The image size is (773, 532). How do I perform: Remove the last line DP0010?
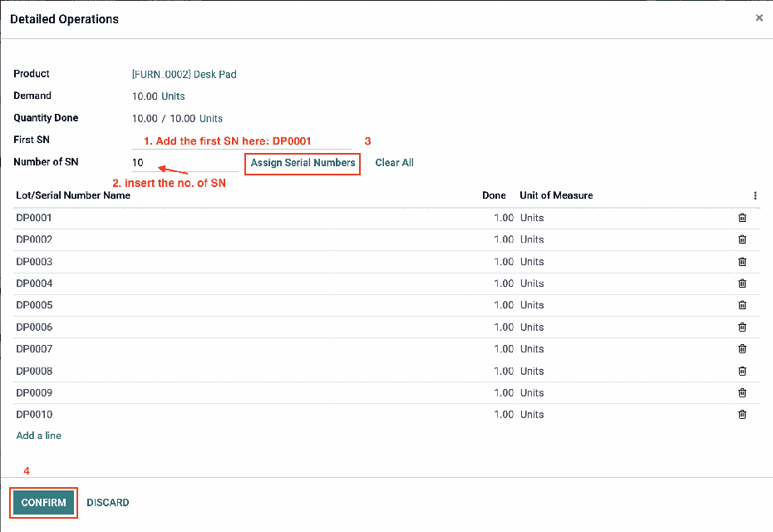point(742,414)
